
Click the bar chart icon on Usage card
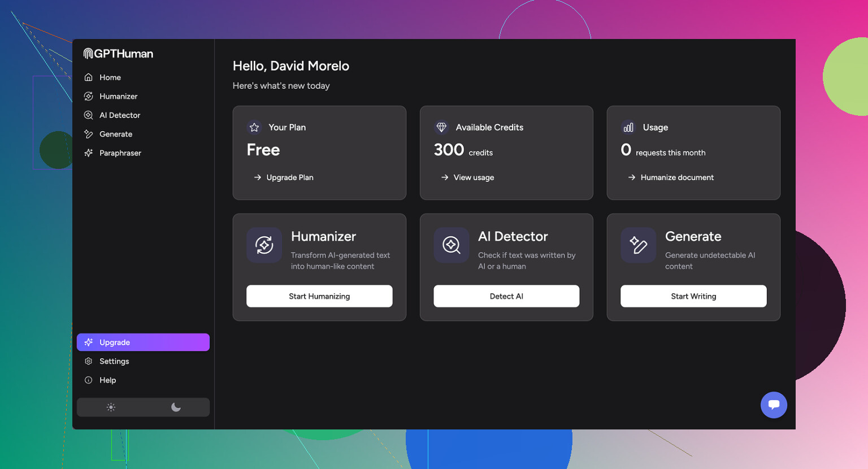click(628, 127)
